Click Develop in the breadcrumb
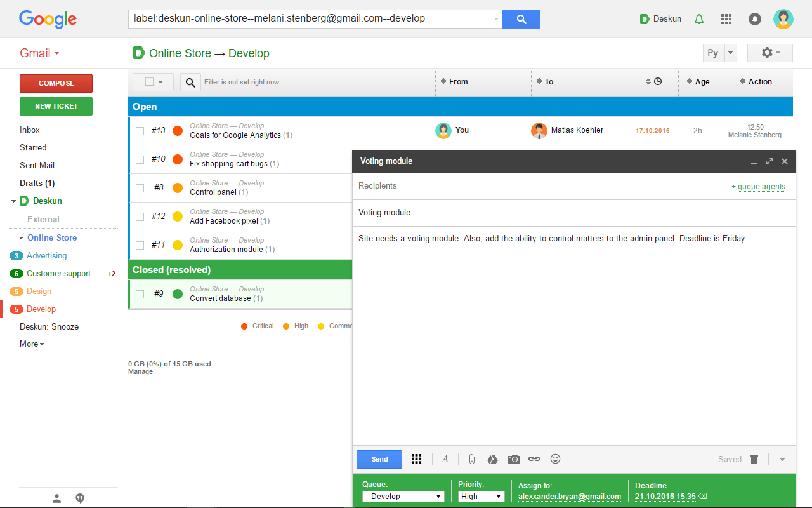The height and width of the screenshot is (508, 812). [x=249, y=53]
